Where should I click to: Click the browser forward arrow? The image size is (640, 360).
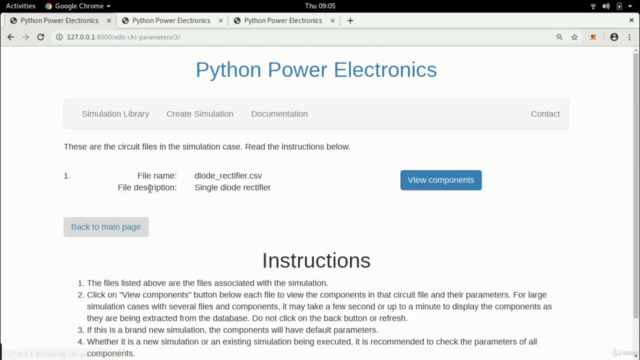click(x=26, y=37)
